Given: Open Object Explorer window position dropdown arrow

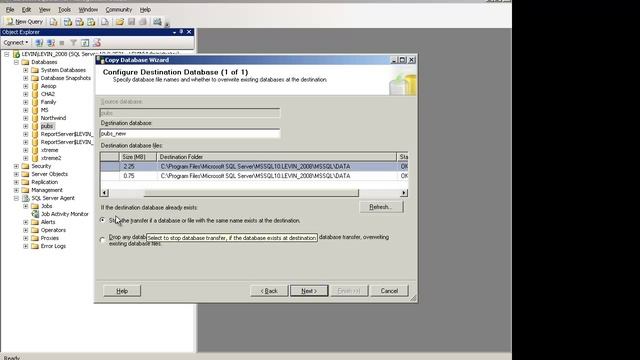Looking at the screenshot, I should 174,32.
